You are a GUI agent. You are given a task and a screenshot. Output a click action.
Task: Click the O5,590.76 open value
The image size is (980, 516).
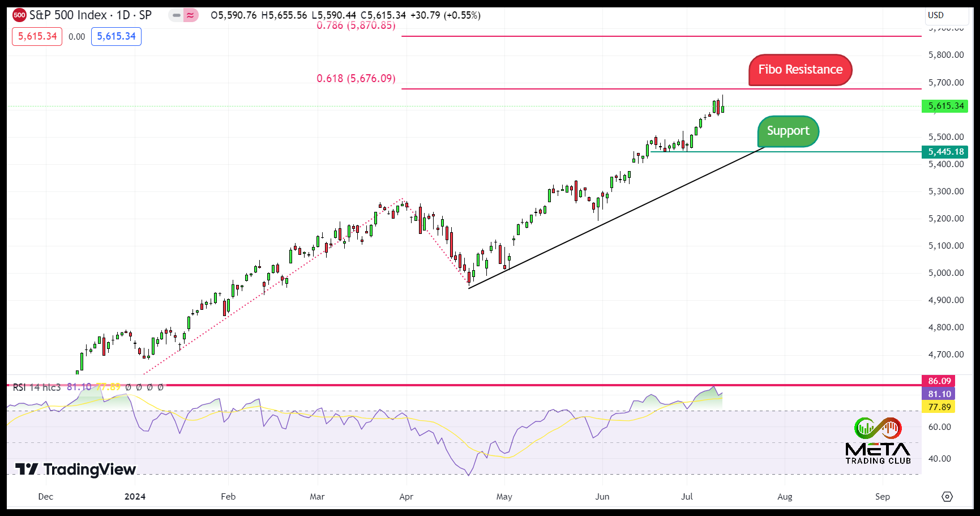click(x=234, y=15)
